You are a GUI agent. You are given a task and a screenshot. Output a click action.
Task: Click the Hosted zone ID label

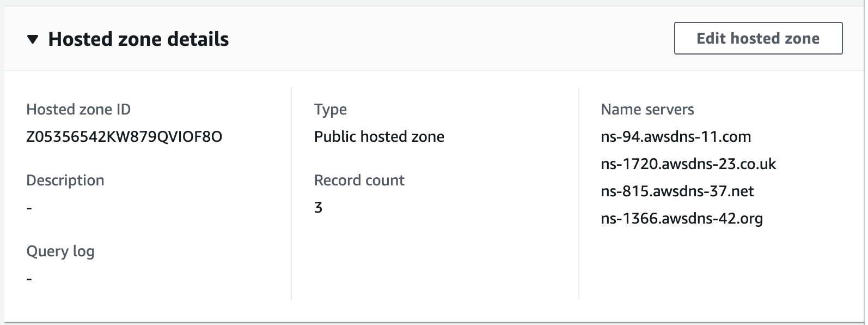pos(78,110)
